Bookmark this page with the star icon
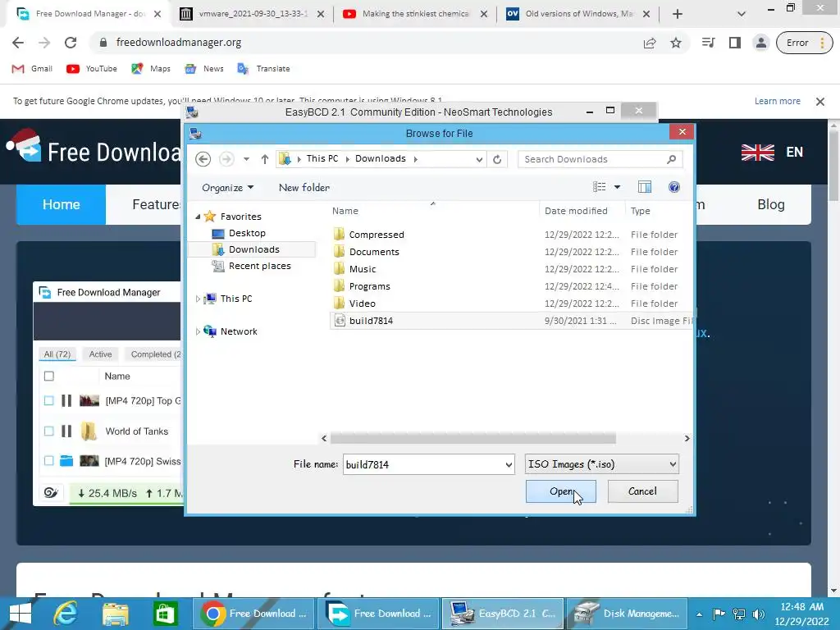The height and width of the screenshot is (630, 840). point(676,43)
